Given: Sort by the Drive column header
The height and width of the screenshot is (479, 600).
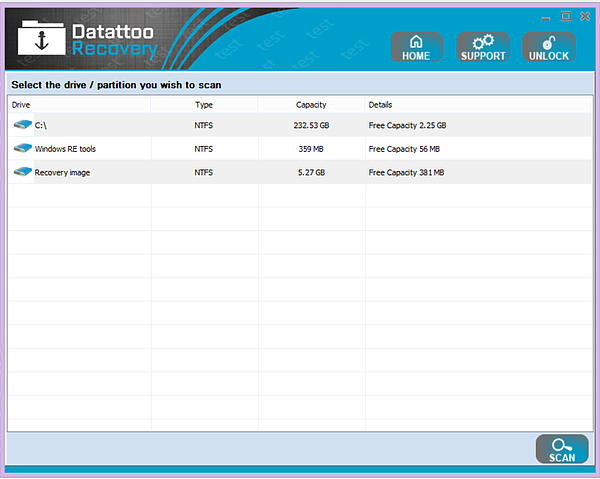Looking at the screenshot, I should pyautogui.click(x=80, y=105).
